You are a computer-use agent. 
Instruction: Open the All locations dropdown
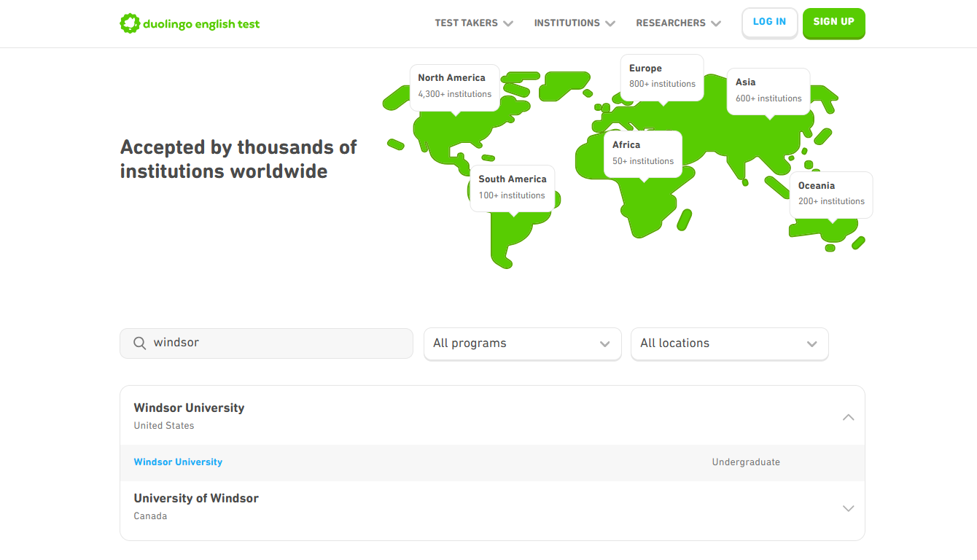coord(729,343)
